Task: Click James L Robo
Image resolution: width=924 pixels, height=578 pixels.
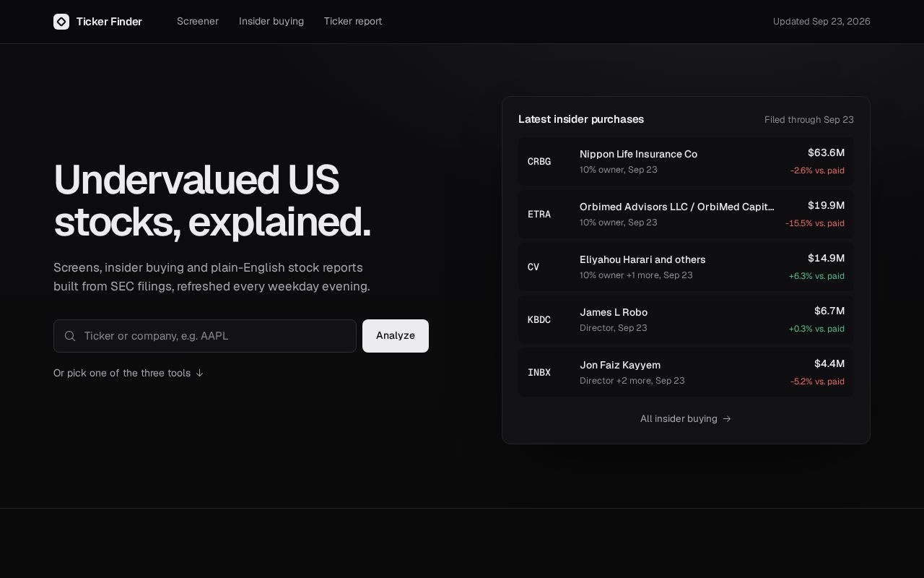Action: (x=614, y=312)
